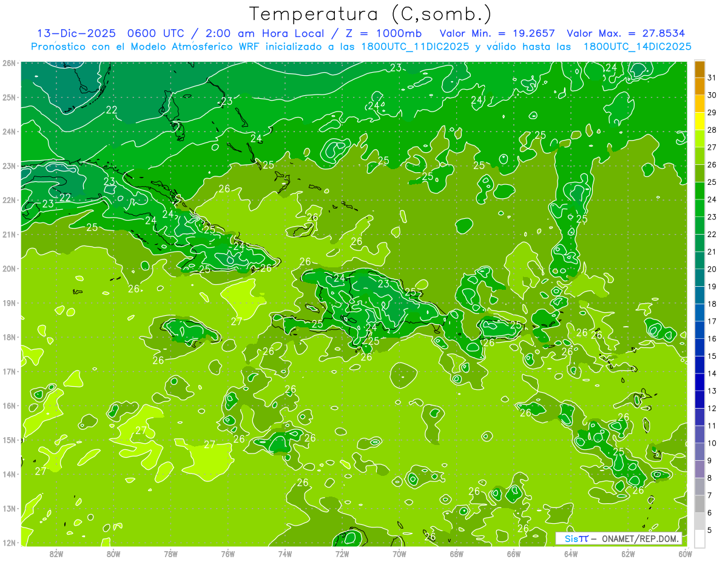Image resolution: width=728 pixels, height=562 pixels.
Task: Click the "17" label on the color scale
Action: 712,321
